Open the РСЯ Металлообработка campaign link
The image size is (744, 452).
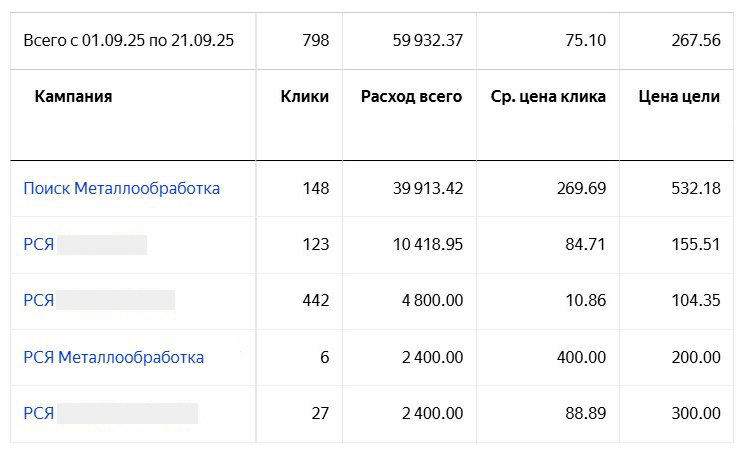click(113, 357)
